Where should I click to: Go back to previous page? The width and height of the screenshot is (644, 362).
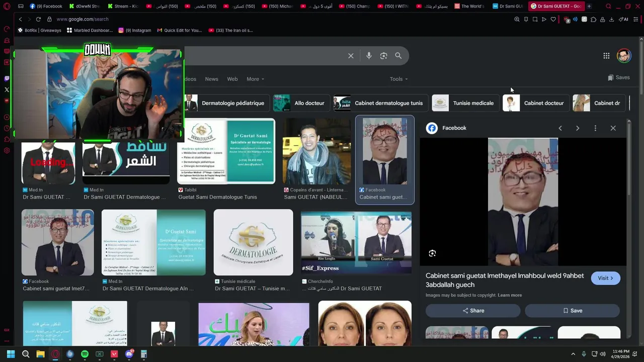[20, 19]
